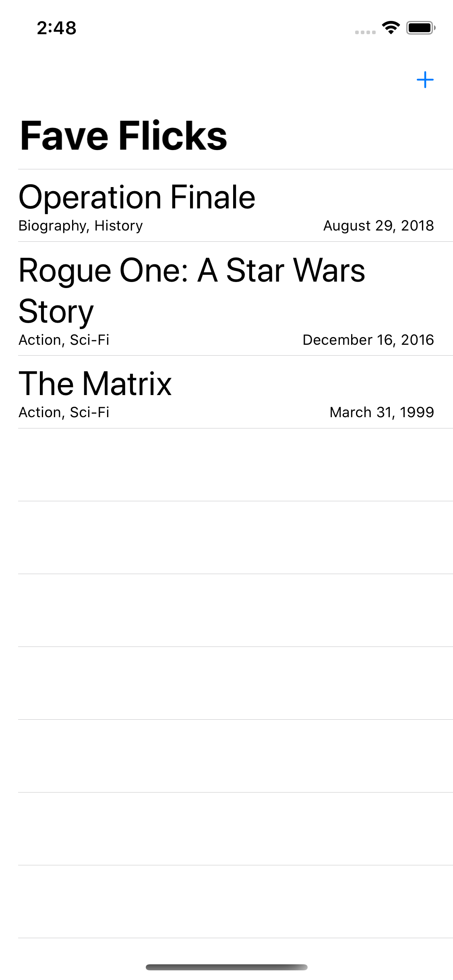Click the Wi-Fi icon in status bar

click(390, 27)
